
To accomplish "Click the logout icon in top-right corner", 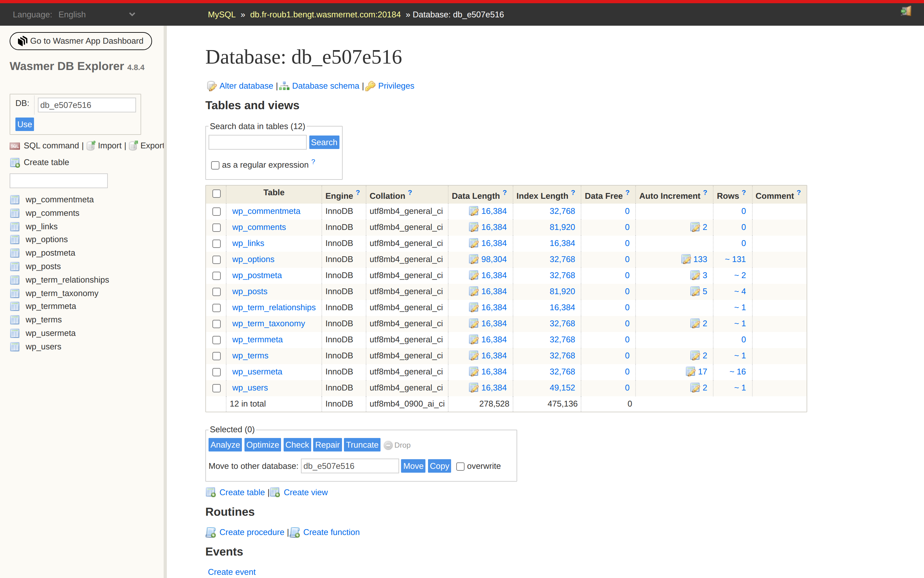I will pos(906,11).
